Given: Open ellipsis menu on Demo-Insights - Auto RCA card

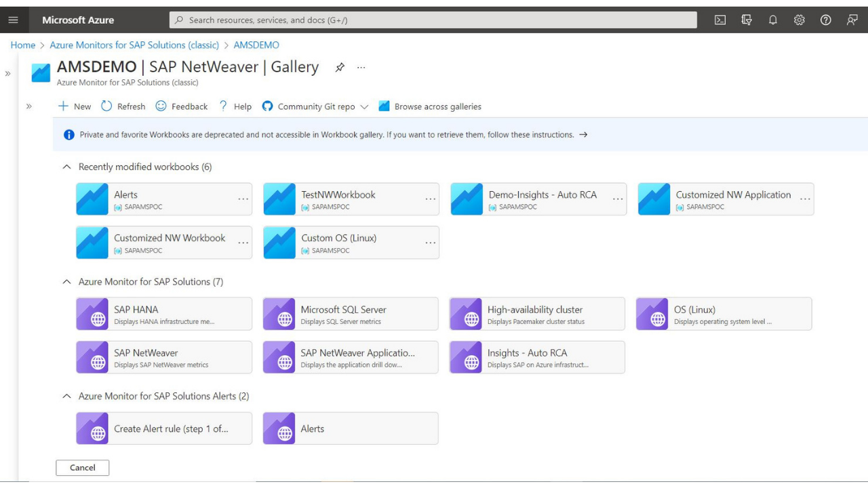Looking at the screenshot, I should click(x=617, y=199).
